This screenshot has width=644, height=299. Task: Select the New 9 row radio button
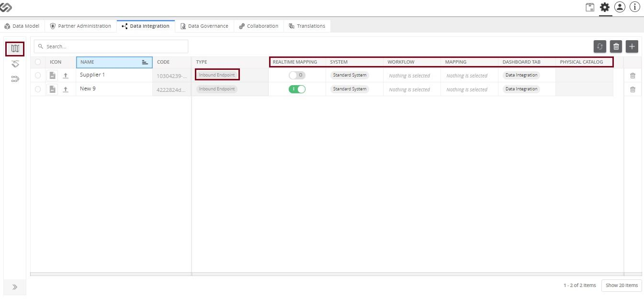click(x=38, y=89)
